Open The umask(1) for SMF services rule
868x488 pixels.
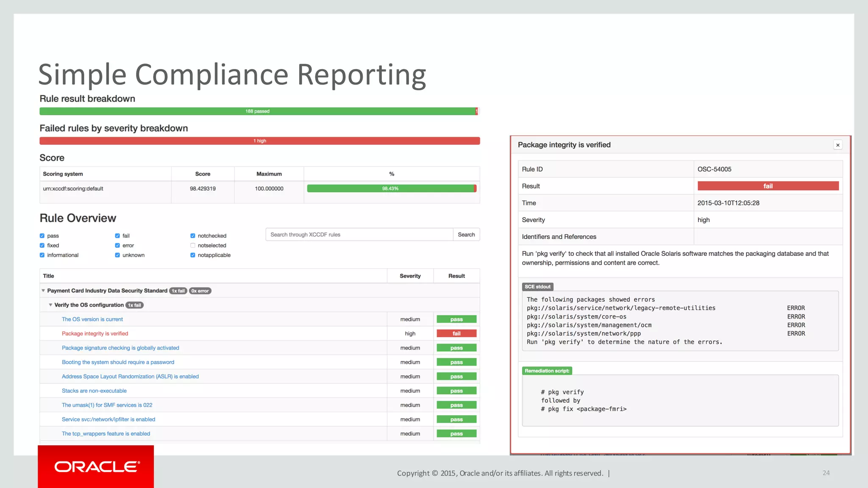tap(107, 405)
